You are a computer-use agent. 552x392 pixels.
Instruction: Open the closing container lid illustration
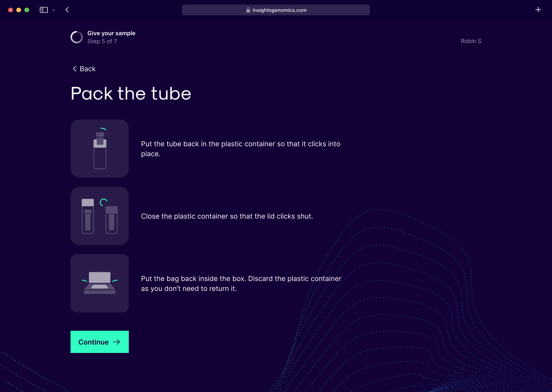100,216
